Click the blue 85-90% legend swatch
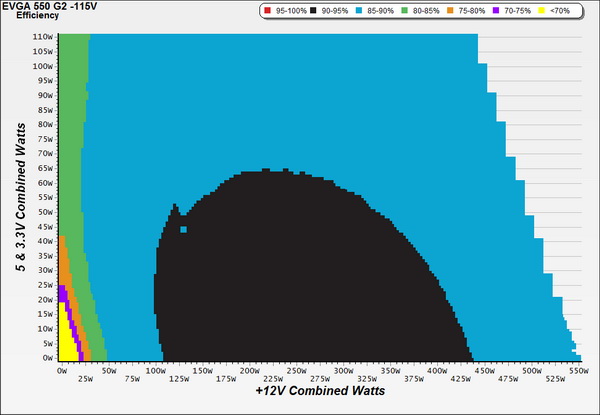This screenshot has width=600, height=415. [x=359, y=11]
